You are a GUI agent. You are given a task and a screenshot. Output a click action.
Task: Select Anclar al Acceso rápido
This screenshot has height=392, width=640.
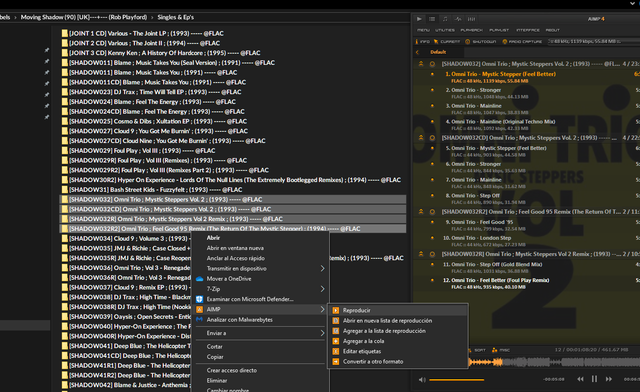tap(236, 258)
